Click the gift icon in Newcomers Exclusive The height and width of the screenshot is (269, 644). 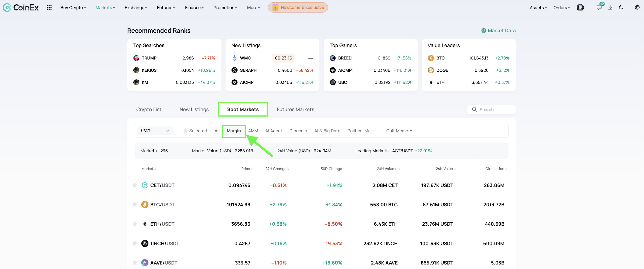point(275,7)
